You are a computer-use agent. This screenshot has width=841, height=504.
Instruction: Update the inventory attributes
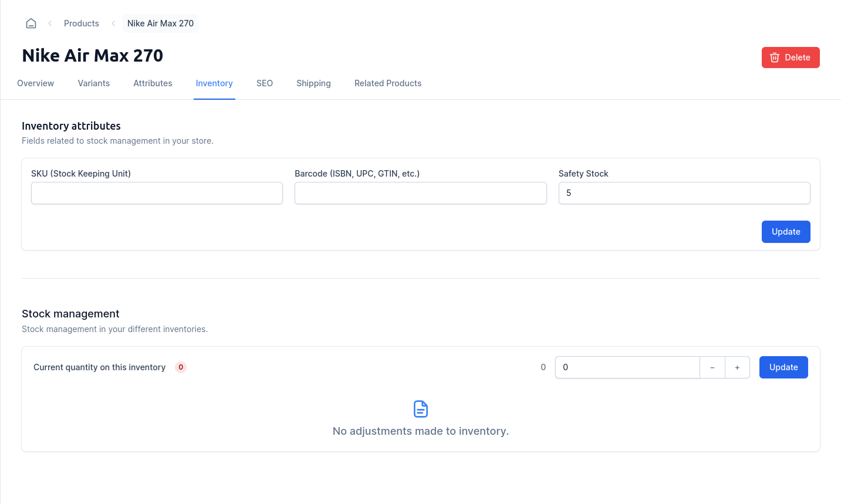tap(785, 232)
